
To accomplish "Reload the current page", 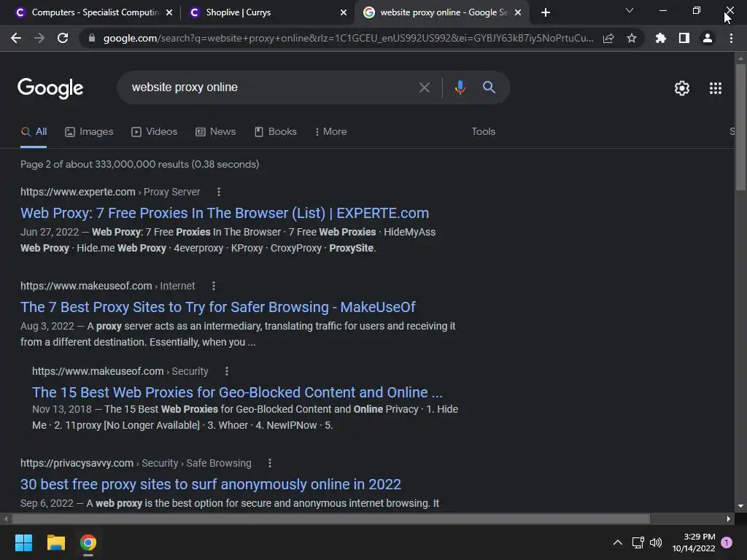I will coord(63,38).
